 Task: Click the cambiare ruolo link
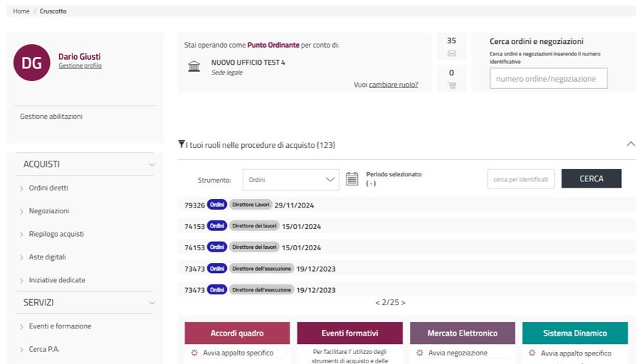(393, 85)
